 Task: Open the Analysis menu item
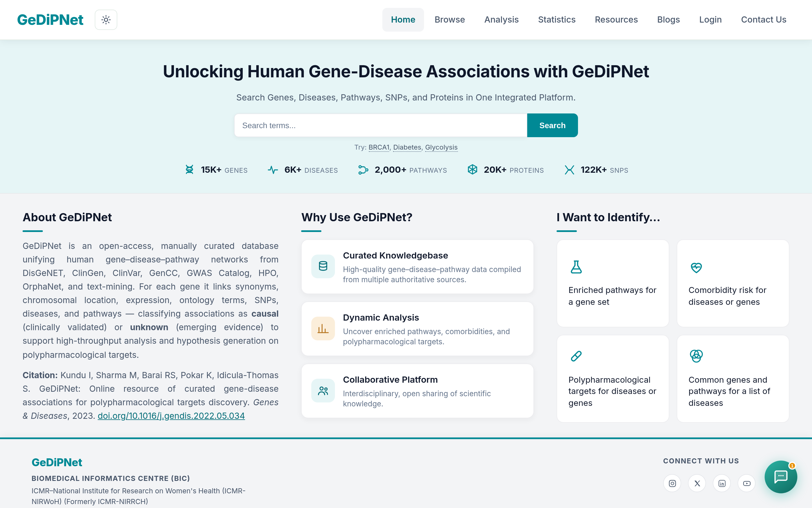pyautogui.click(x=501, y=19)
